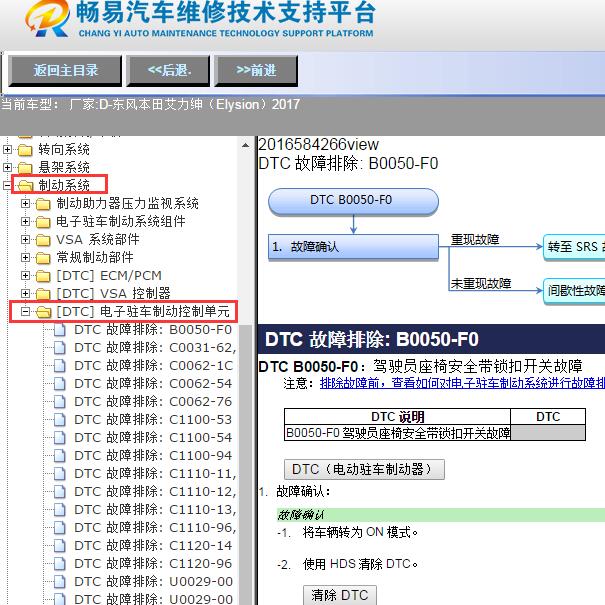This screenshot has height=605, width=605.
Task: Open link 排除故障前，查看如何对电子驻车制动系统
Action: [x=462, y=384]
